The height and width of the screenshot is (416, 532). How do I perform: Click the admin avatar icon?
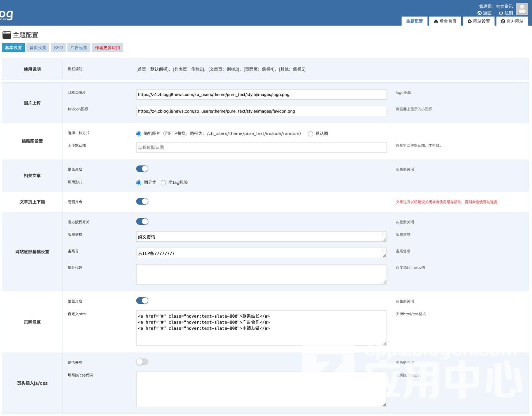(522, 9)
